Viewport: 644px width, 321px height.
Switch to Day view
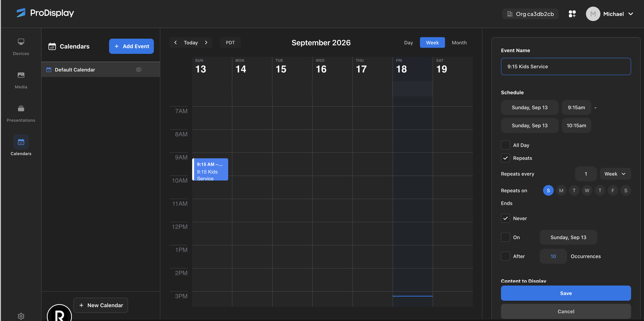click(x=408, y=42)
